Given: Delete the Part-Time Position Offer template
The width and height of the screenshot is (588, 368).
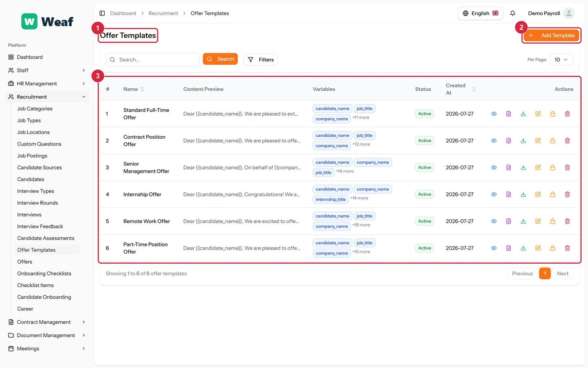Looking at the screenshot, I should pyautogui.click(x=567, y=249).
